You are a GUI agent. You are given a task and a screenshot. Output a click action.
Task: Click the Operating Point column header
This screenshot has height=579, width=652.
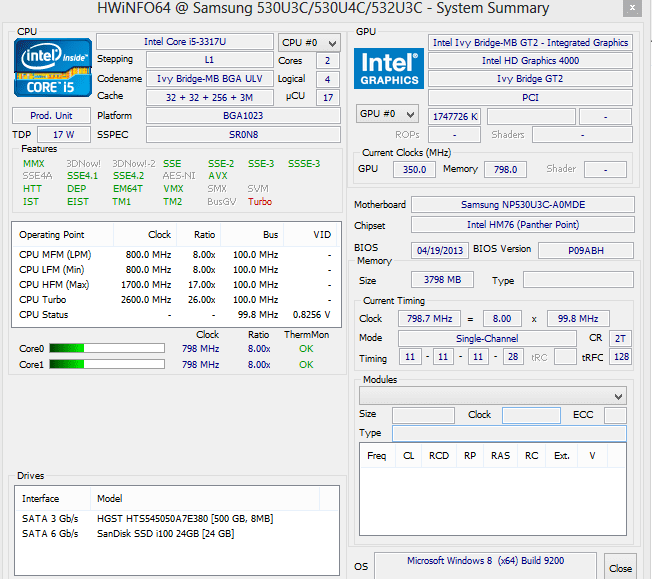point(62,235)
